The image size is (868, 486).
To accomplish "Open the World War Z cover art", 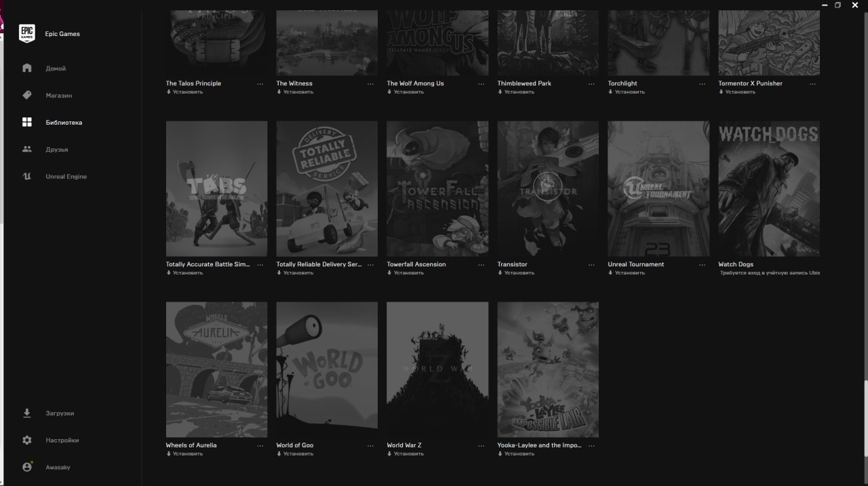I will [x=437, y=370].
